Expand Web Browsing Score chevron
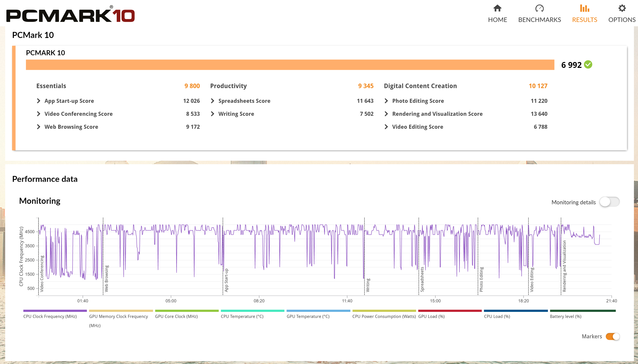638x364 pixels. tap(39, 127)
